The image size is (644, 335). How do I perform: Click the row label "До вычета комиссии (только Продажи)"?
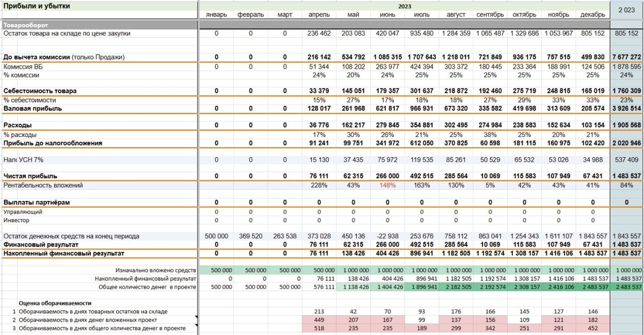click(64, 57)
